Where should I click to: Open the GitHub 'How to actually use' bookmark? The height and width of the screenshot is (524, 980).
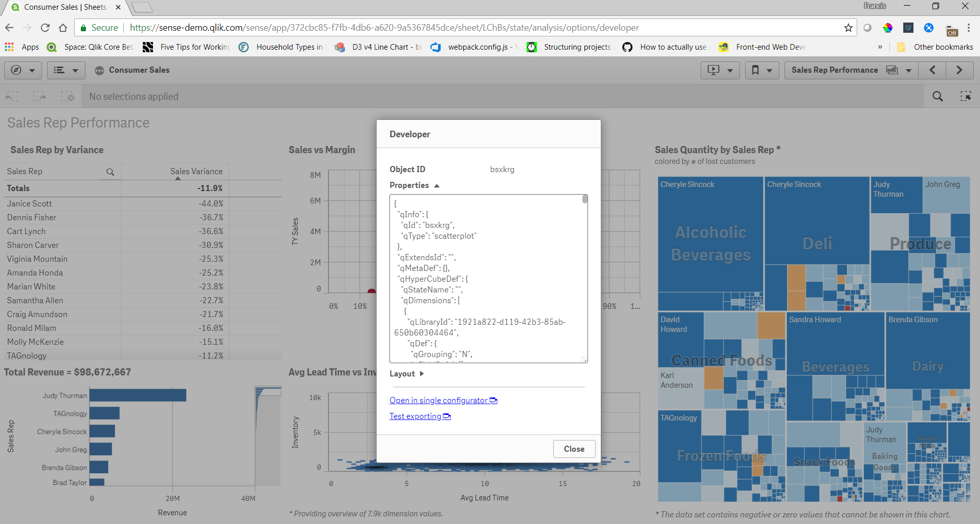coord(666,47)
